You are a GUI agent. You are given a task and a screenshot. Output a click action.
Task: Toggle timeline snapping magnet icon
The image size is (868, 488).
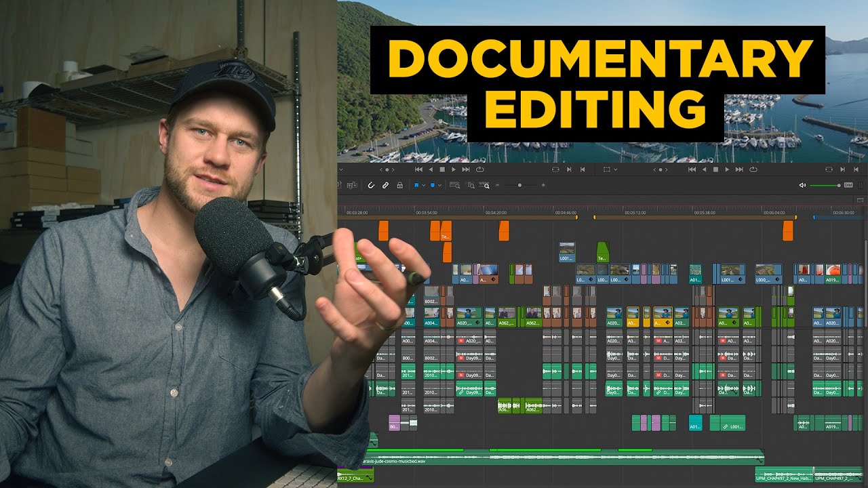click(371, 185)
